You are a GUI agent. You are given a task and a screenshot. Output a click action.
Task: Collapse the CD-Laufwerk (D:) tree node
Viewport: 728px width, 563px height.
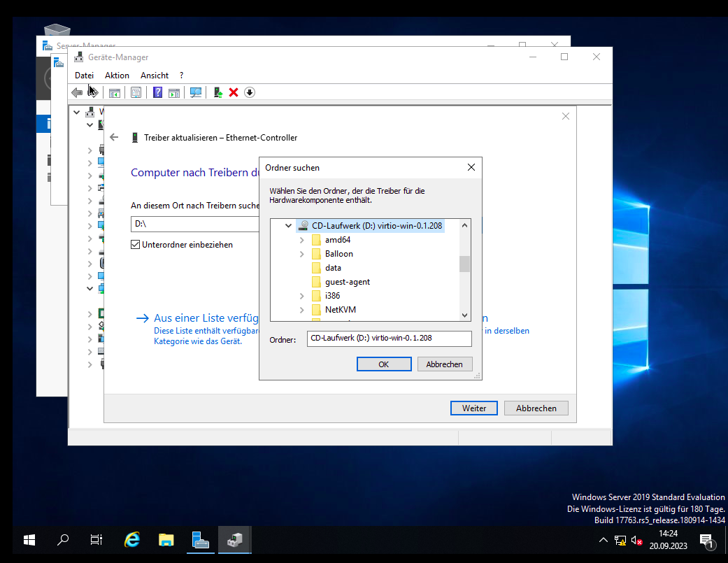pos(288,226)
